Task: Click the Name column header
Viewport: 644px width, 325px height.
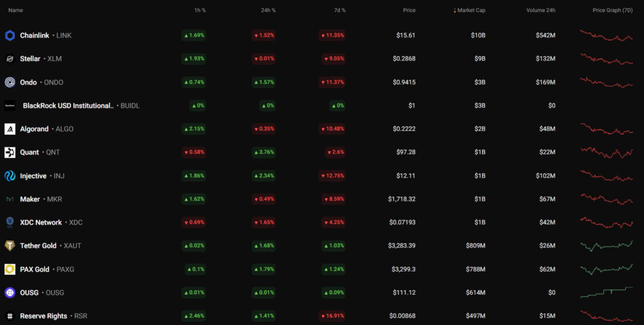Action: coord(16,10)
